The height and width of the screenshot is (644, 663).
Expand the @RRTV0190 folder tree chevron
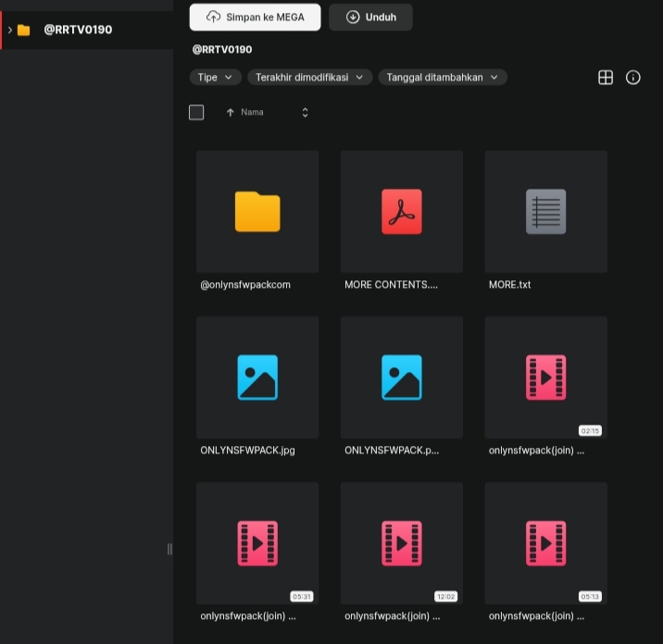[10, 30]
